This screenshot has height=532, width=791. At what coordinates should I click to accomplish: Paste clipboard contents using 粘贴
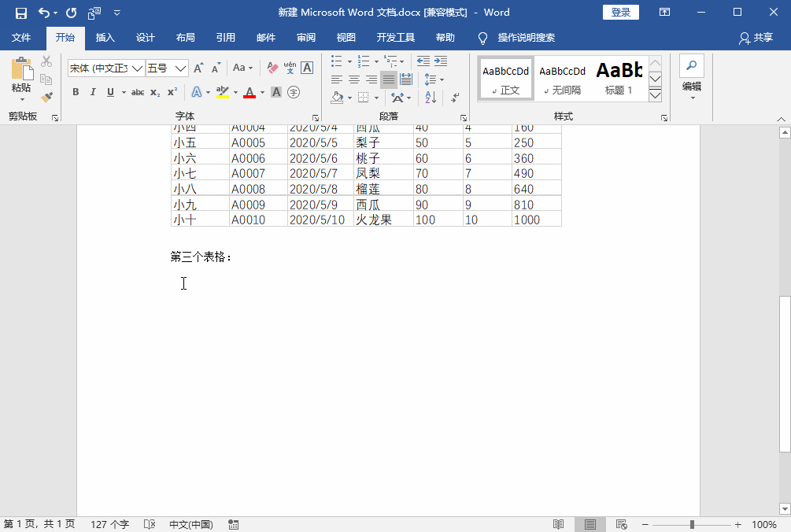point(22,78)
